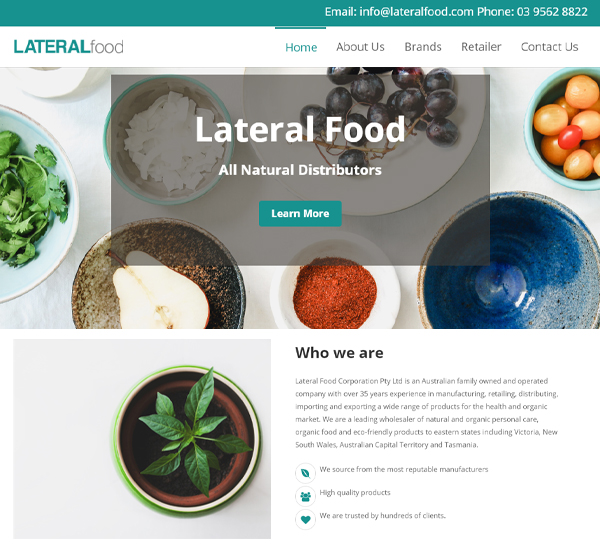Click the potted plant image

click(x=142, y=439)
